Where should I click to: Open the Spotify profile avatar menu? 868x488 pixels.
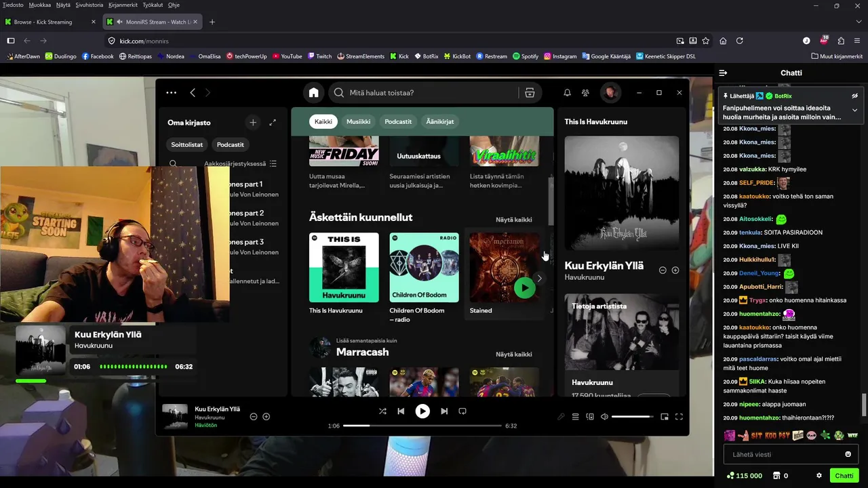point(610,93)
